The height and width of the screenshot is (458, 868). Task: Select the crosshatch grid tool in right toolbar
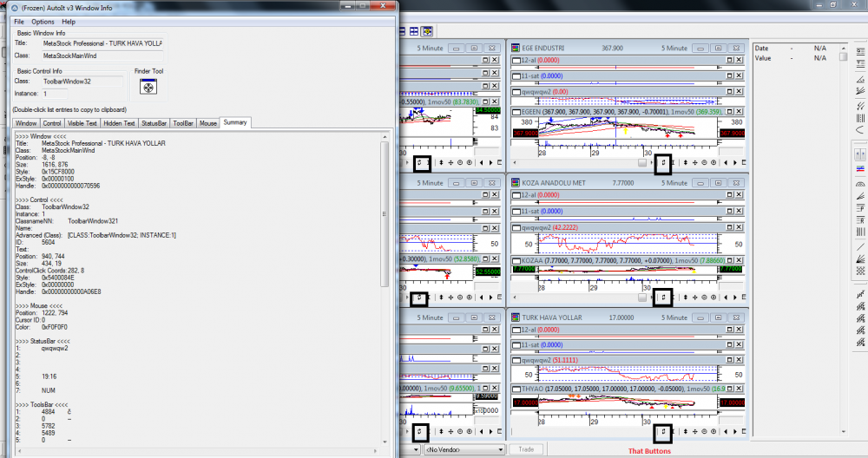(x=860, y=271)
